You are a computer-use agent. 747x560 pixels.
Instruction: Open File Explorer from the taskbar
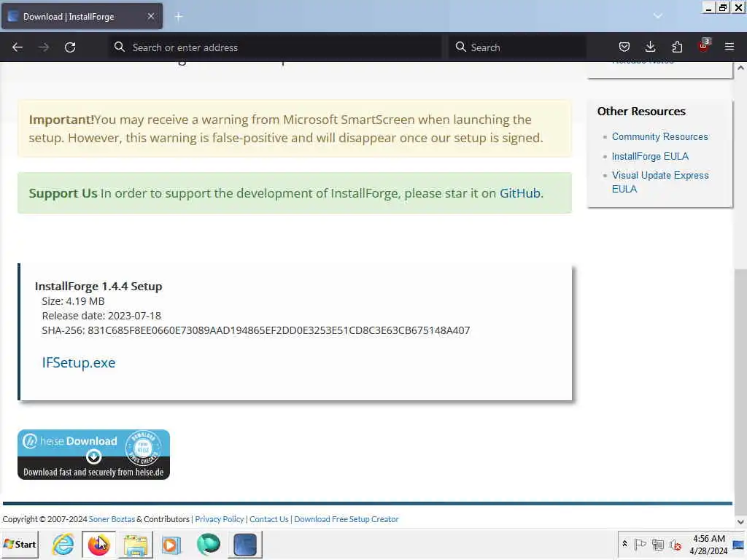coord(135,544)
